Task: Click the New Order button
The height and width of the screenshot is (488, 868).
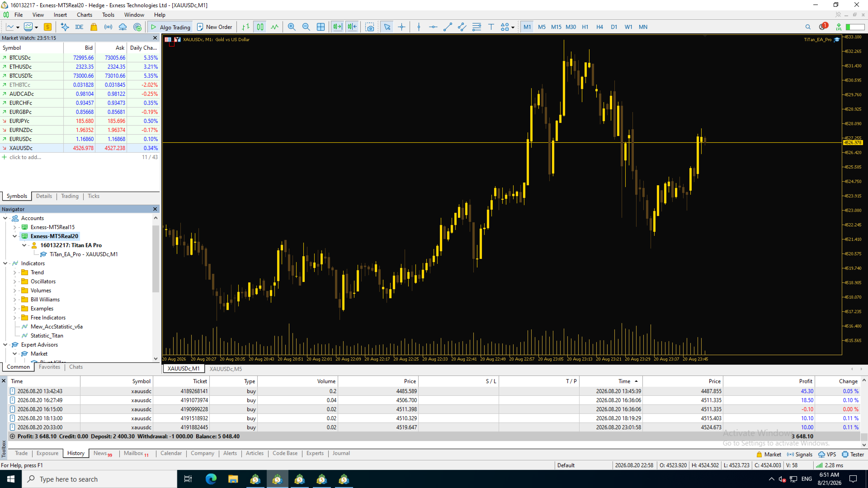Action: click(x=215, y=27)
